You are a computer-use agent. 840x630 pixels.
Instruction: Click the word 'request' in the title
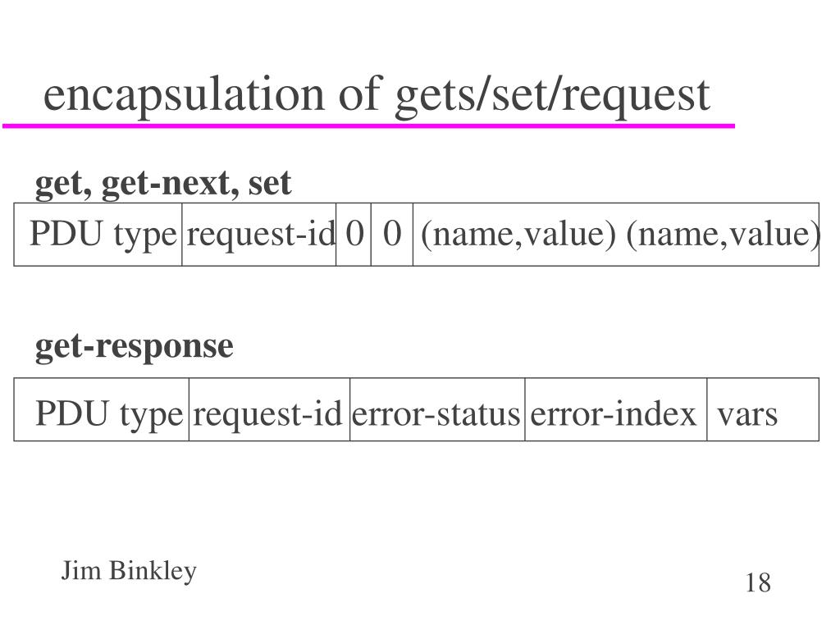[x=637, y=98]
